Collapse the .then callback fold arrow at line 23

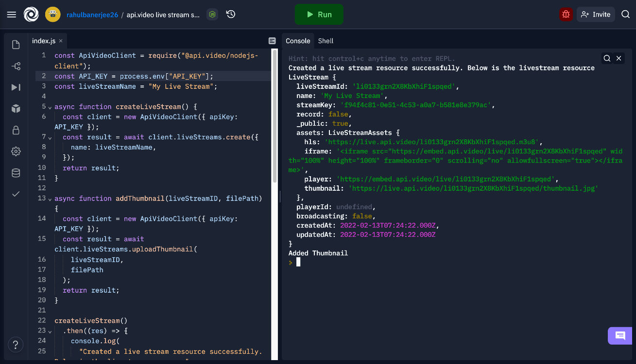(50, 331)
